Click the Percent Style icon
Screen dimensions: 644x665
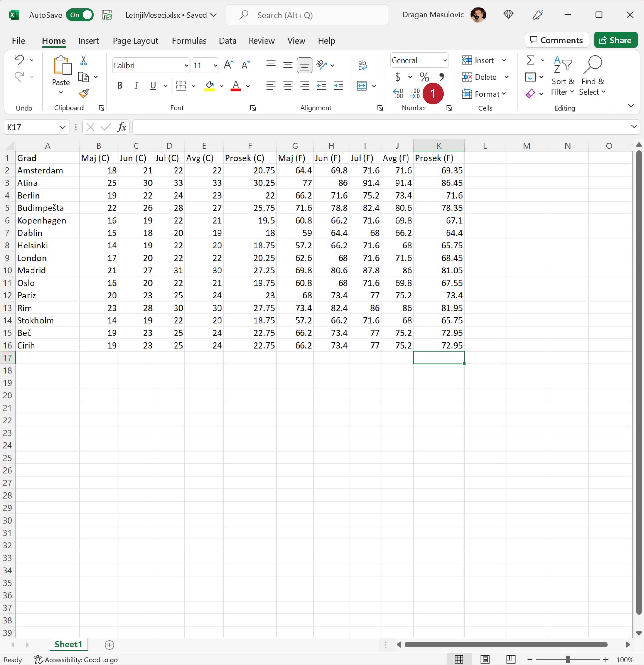(x=424, y=77)
